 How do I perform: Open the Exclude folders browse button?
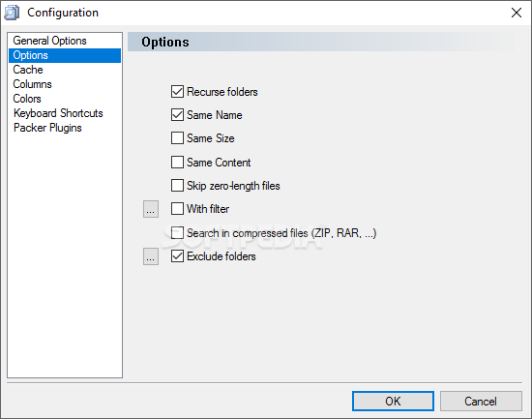tap(151, 256)
